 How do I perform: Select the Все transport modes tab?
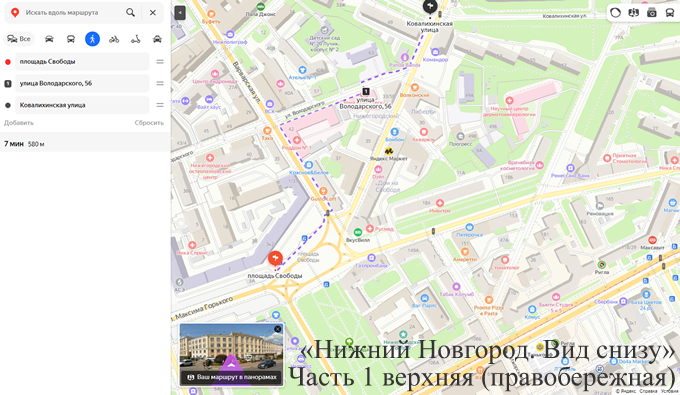click(x=19, y=39)
